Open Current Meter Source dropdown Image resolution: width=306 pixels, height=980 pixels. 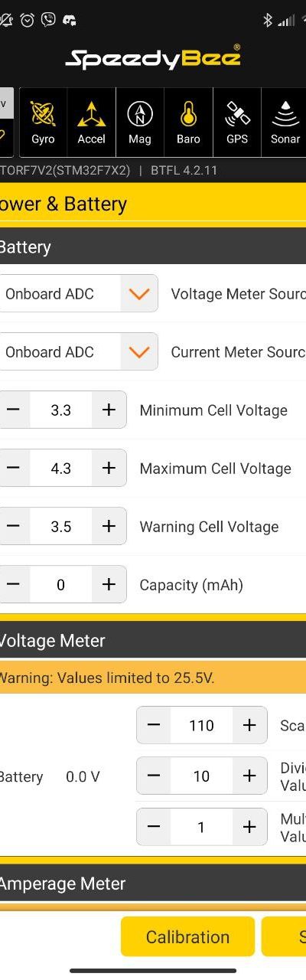[138, 351]
